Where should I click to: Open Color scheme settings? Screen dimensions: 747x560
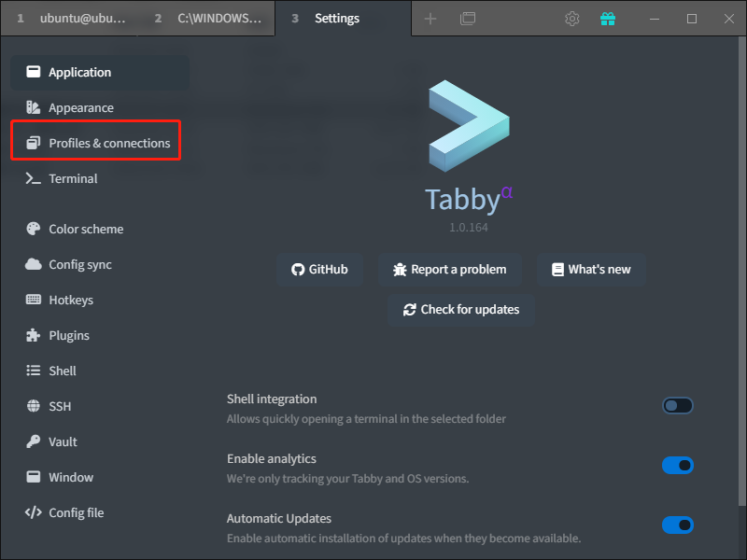(86, 229)
